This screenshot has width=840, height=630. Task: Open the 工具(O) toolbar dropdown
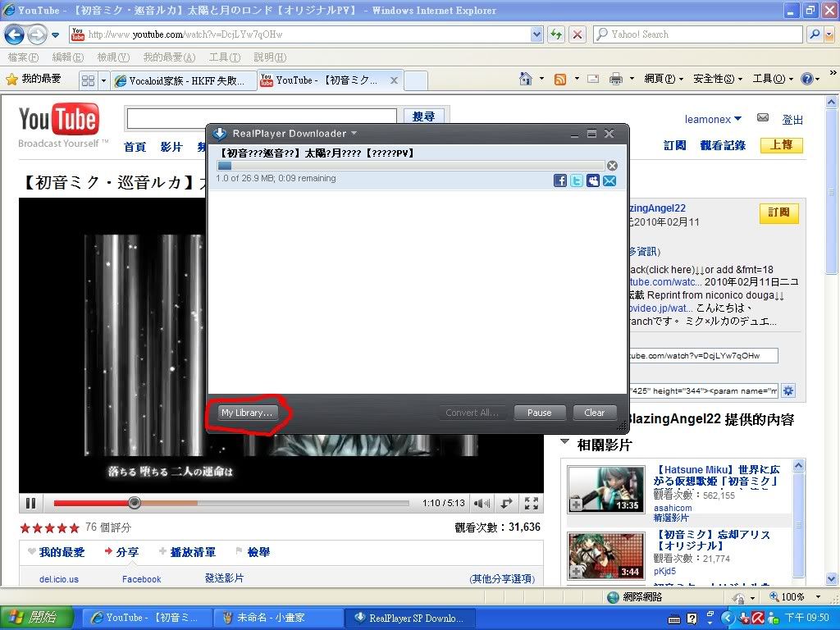pyautogui.click(x=773, y=79)
